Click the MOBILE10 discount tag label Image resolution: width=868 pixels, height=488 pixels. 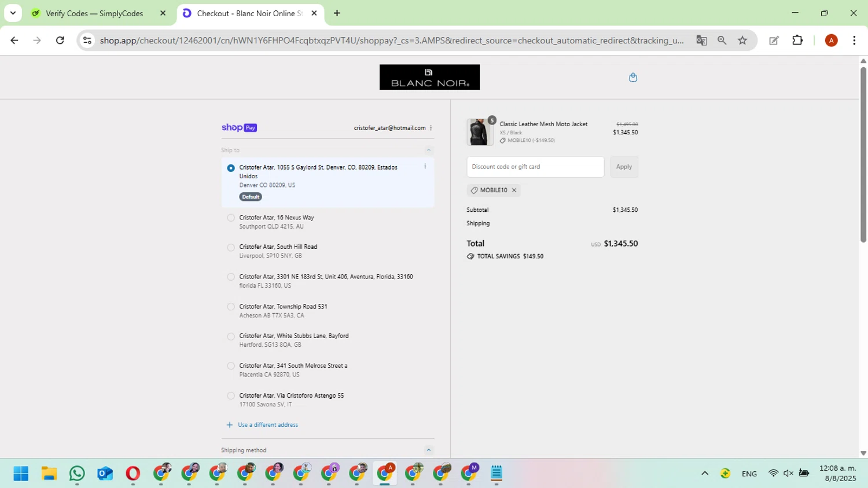(493, 190)
